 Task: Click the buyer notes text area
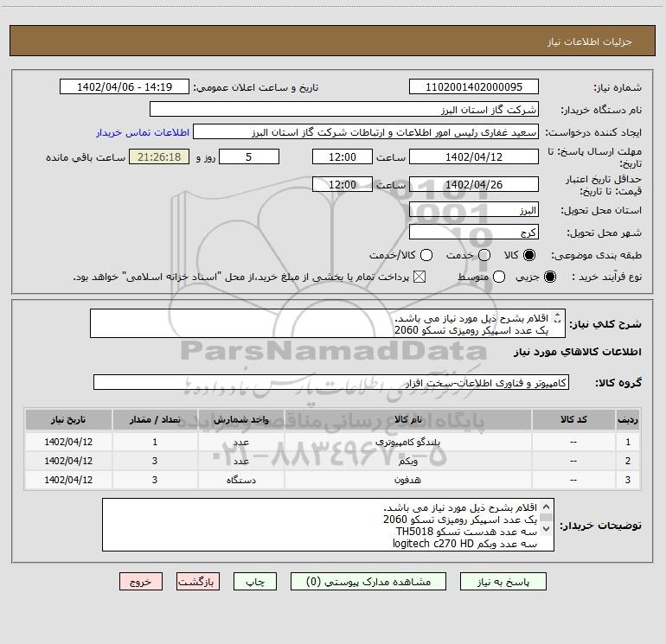(x=328, y=525)
